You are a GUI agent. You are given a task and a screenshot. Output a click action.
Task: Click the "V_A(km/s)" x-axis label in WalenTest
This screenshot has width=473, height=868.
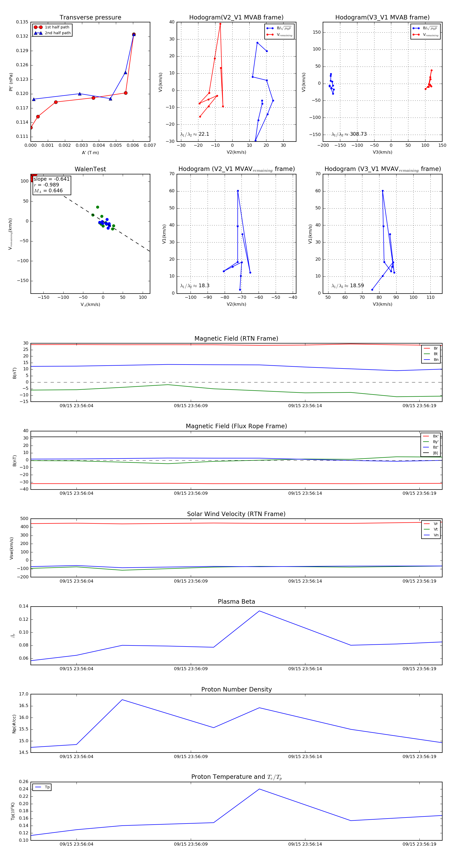click(90, 305)
